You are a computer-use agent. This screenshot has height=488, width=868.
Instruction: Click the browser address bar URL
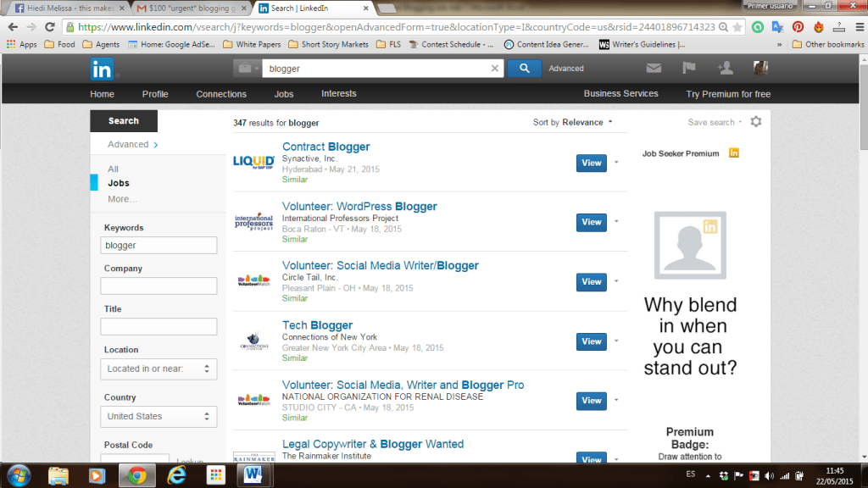tap(397, 27)
